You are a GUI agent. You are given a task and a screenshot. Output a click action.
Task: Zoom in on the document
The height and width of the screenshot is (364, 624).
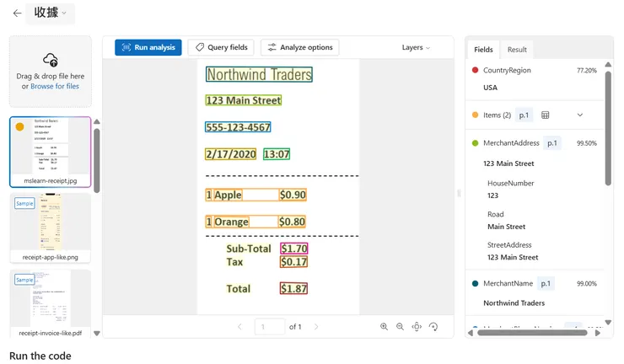click(x=384, y=327)
